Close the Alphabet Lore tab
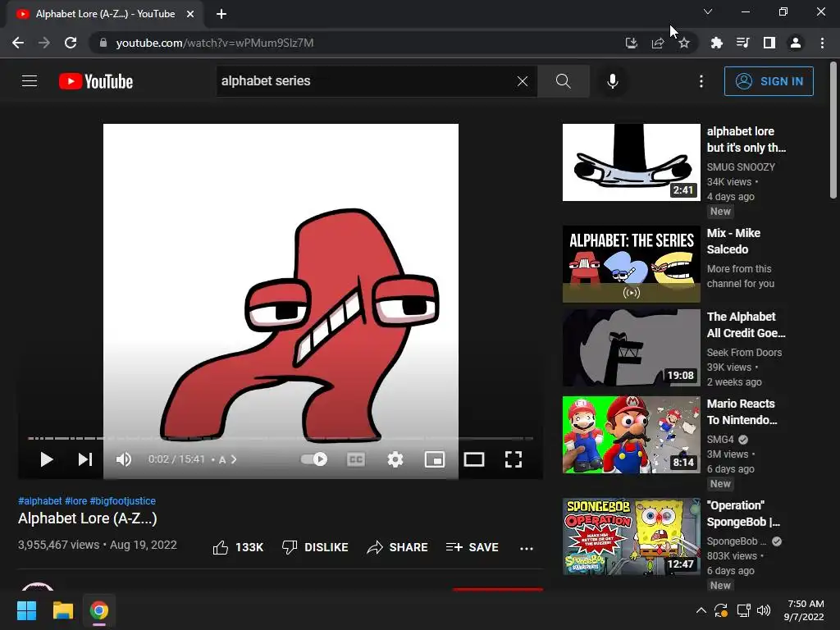840x630 pixels. point(190,14)
